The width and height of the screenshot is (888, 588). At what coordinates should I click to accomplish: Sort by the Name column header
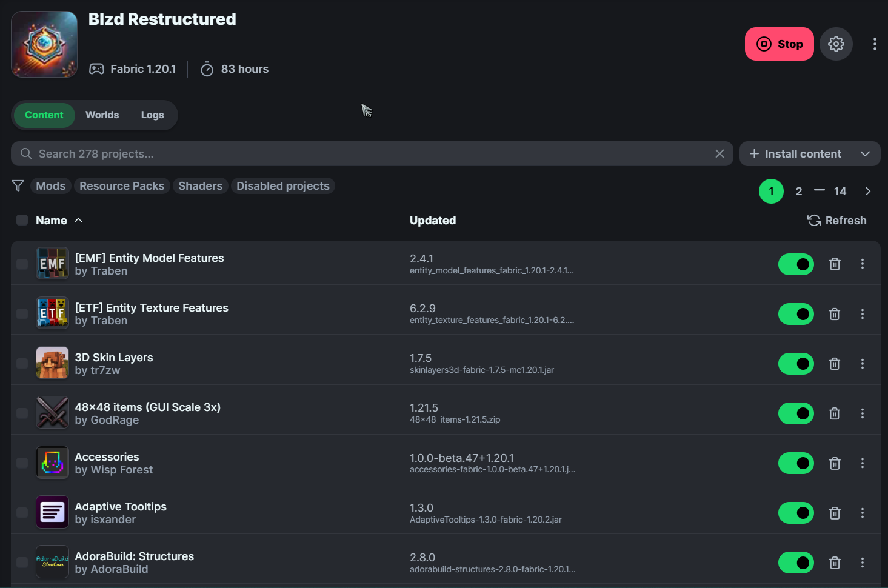pos(52,221)
